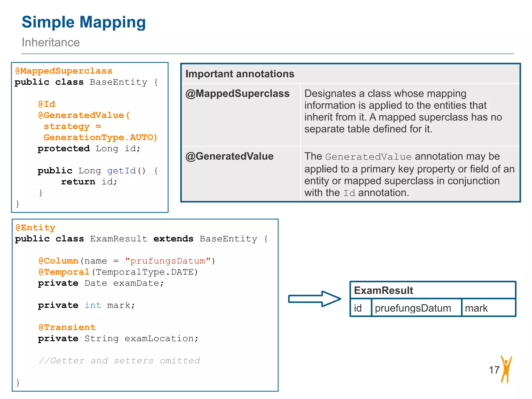Image resolution: width=532 pixels, height=399 pixels.
Task: Click the @Id annotation in BaseEntity
Action: (x=47, y=104)
